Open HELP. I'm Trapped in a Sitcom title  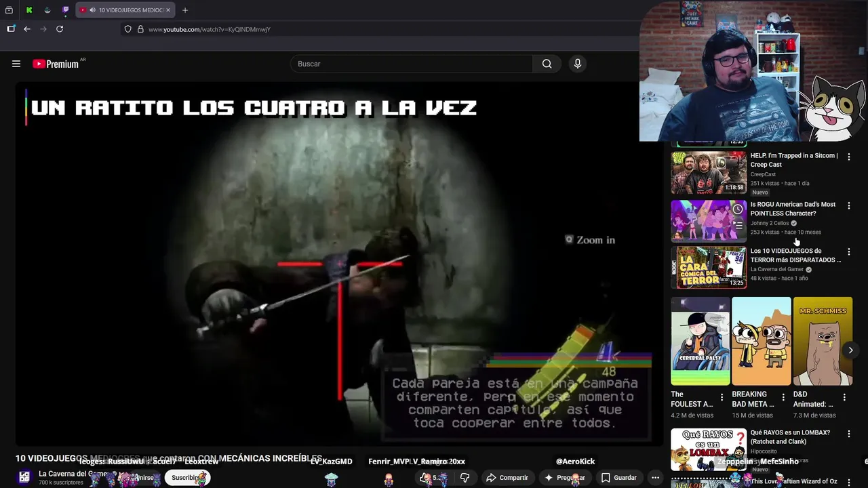click(x=794, y=160)
